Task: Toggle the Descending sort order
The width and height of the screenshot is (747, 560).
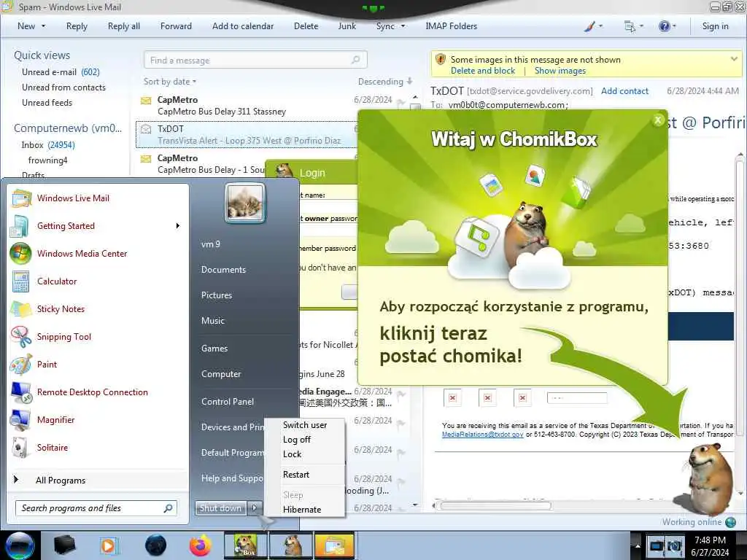Action: coord(385,82)
